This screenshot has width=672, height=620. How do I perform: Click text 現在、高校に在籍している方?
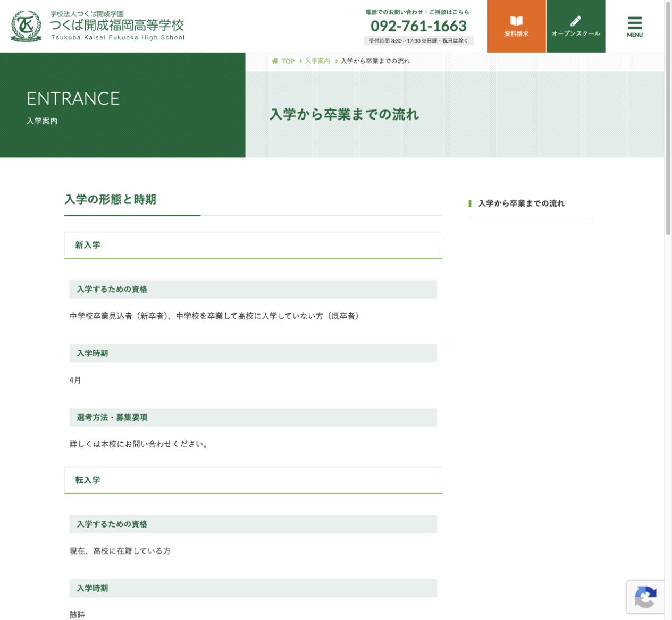click(120, 551)
